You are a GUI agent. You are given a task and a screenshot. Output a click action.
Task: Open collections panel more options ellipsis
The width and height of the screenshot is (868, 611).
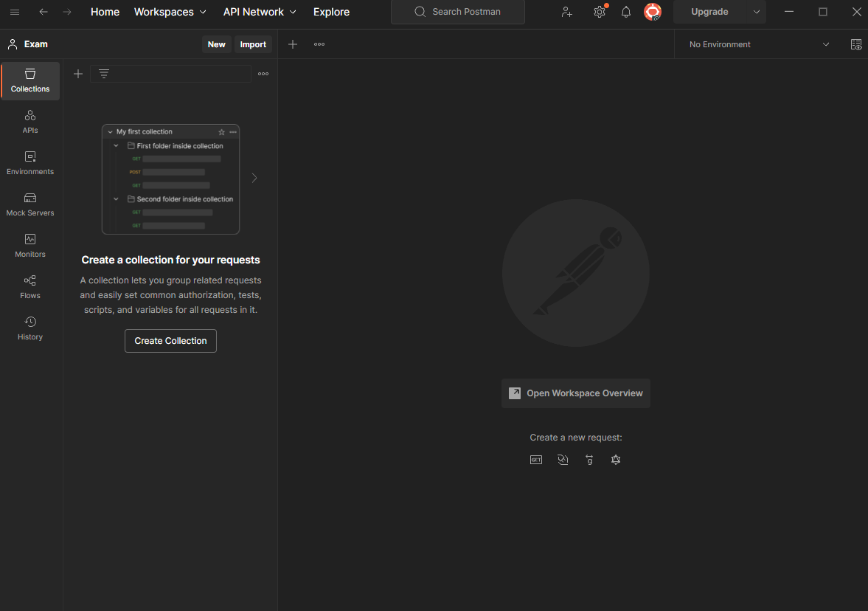tap(263, 74)
